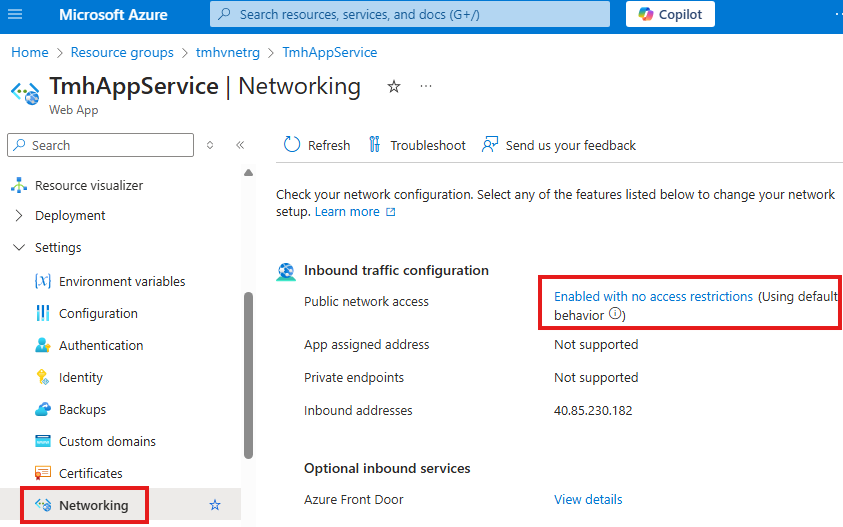843x527 pixels.
Task: Open Backups settings page
Action: [x=82, y=409]
